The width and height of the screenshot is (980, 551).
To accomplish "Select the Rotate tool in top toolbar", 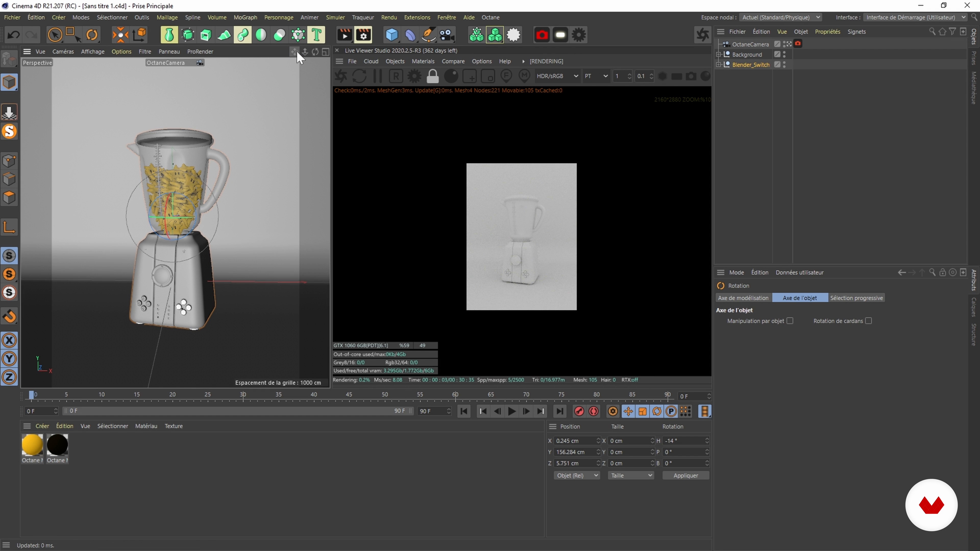I will pos(92,35).
